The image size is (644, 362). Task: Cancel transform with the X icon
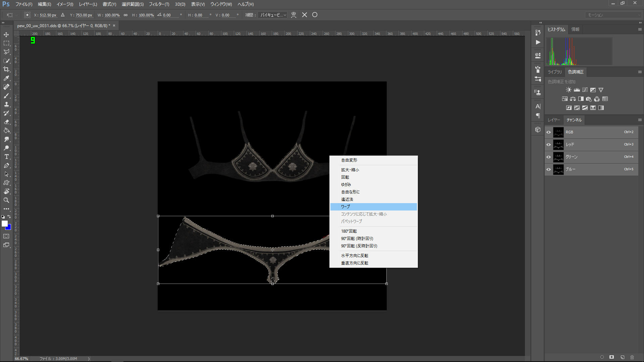pos(305,15)
